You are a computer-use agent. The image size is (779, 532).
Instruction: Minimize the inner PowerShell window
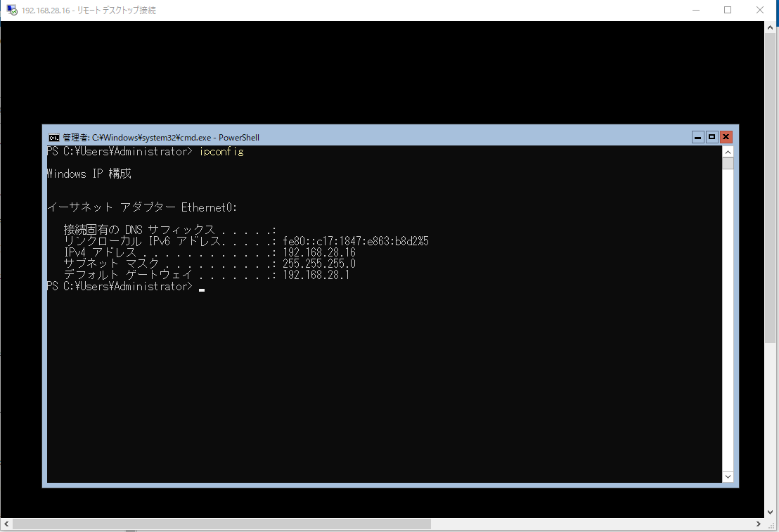tap(697, 137)
